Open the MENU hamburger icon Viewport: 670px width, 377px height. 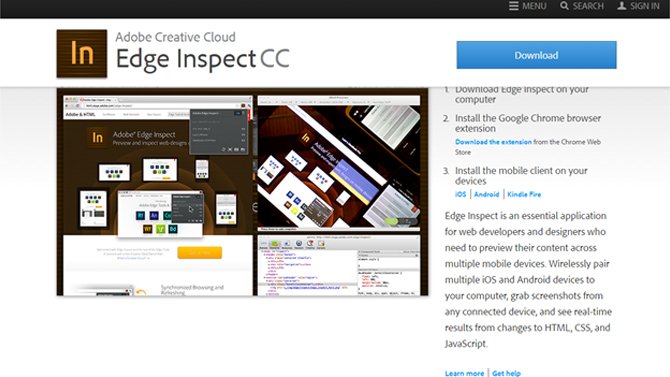point(514,6)
